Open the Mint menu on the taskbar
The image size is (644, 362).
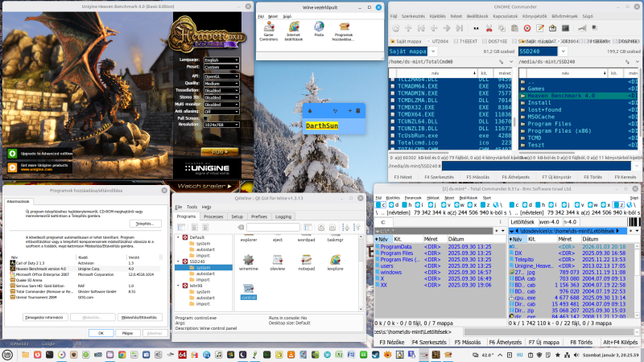[7, 355]
